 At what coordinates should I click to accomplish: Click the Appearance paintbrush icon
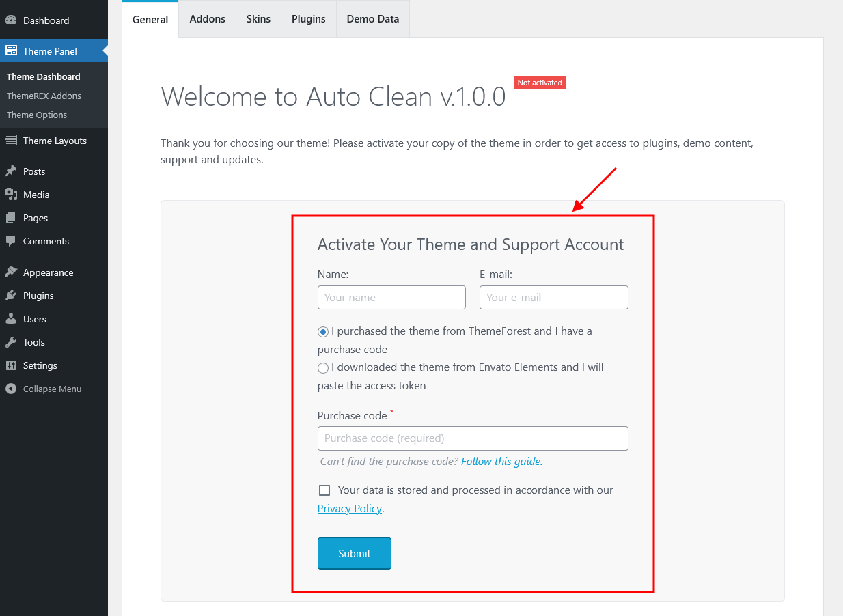[x=11, y=272]
